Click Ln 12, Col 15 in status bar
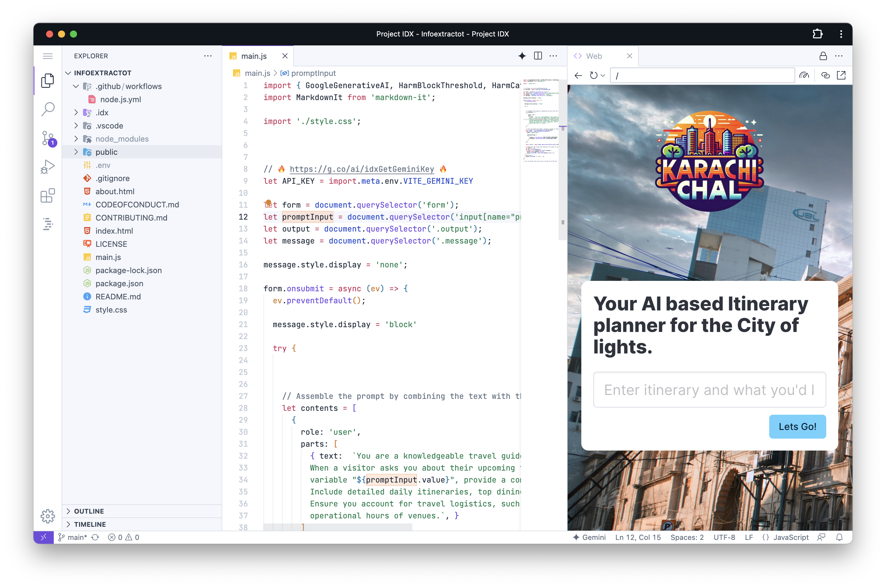 (638, 537)
